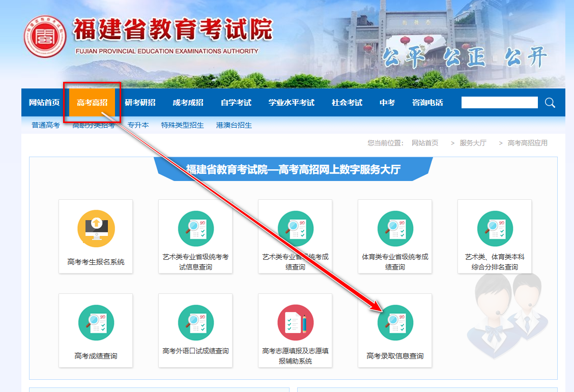Click the 特殊类型招生 submenu link
The height and width of the screenshot is (392, 574).
click(182, 125)
